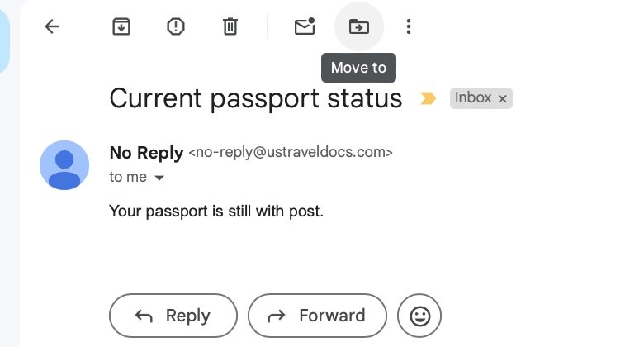Archive this email conversation
The height and width of the screenshot is (347, 644).
(121, 26)
